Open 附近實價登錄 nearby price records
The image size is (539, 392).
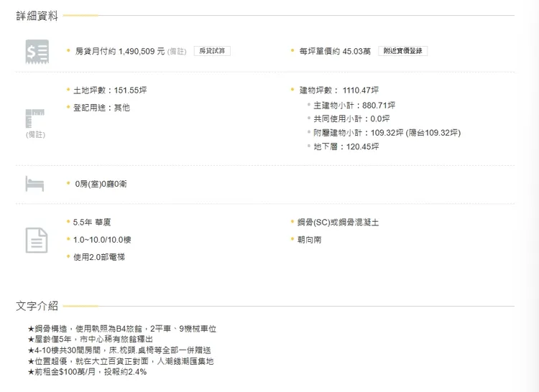(x=403, y=52)
